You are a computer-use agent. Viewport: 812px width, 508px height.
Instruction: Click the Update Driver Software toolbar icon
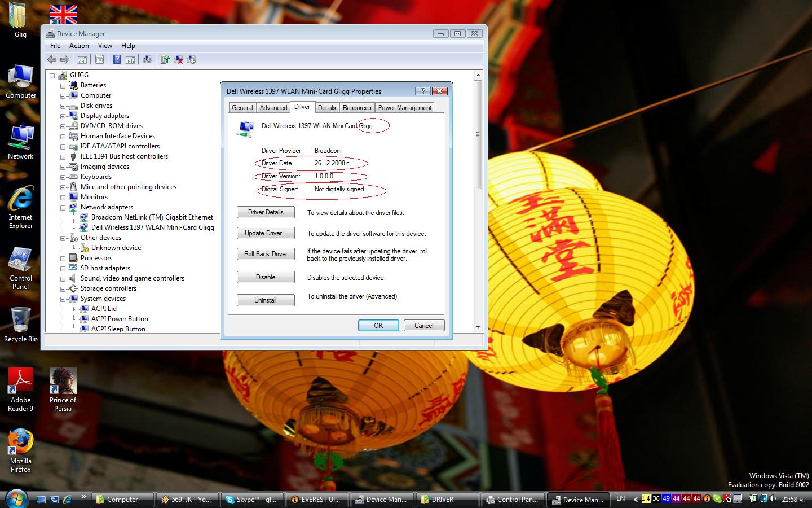[x=165, y=59]
